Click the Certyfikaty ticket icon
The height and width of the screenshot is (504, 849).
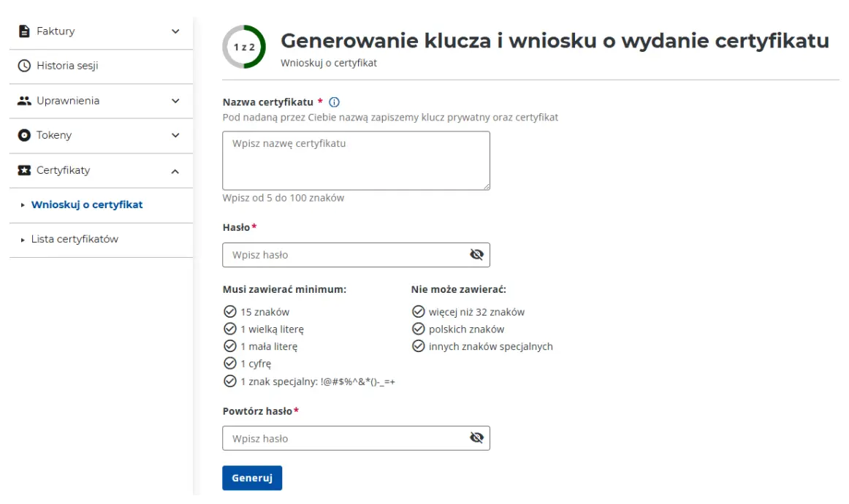(24, 170)
